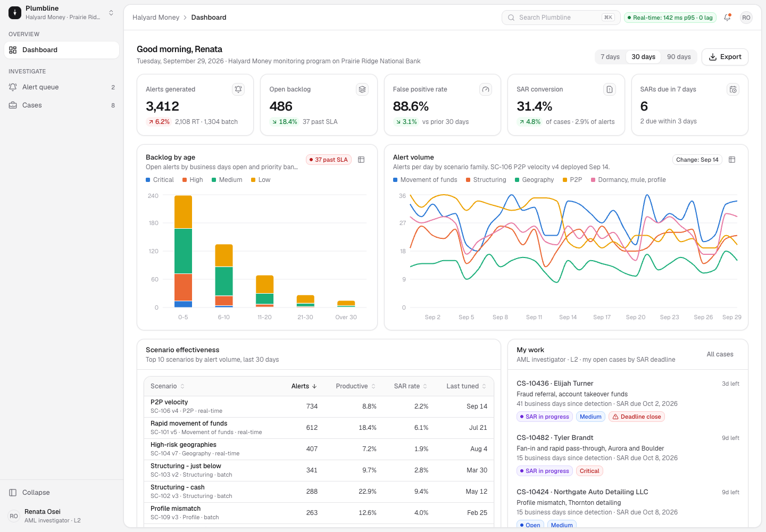
Task: Click the Alerts generated bell icon
Action: (238, 89)
